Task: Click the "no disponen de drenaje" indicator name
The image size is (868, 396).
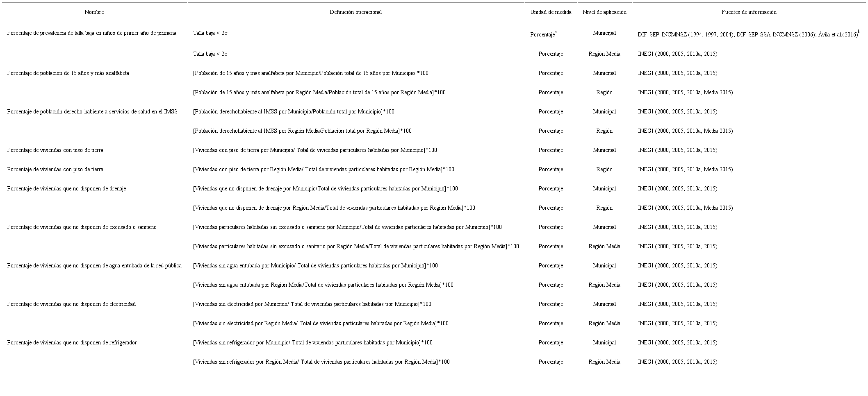Action: tap(66, 189)
